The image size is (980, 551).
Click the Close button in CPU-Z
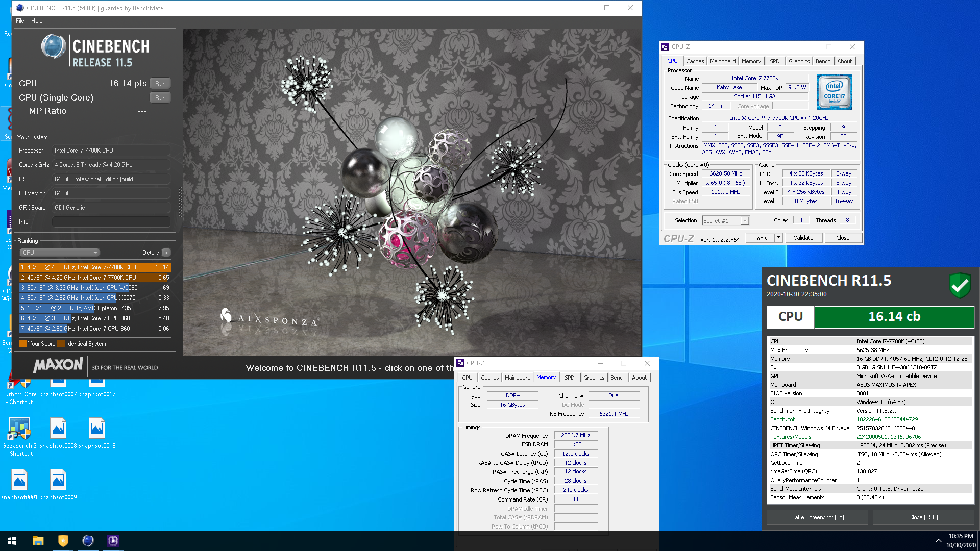point(843,238)
